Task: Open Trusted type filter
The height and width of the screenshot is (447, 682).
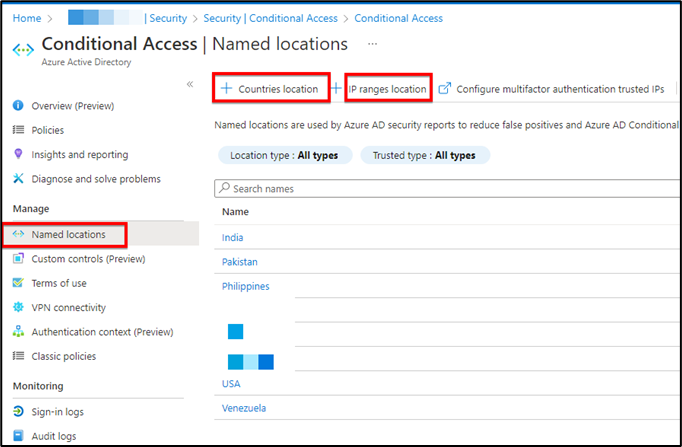Action: [425, 155]
